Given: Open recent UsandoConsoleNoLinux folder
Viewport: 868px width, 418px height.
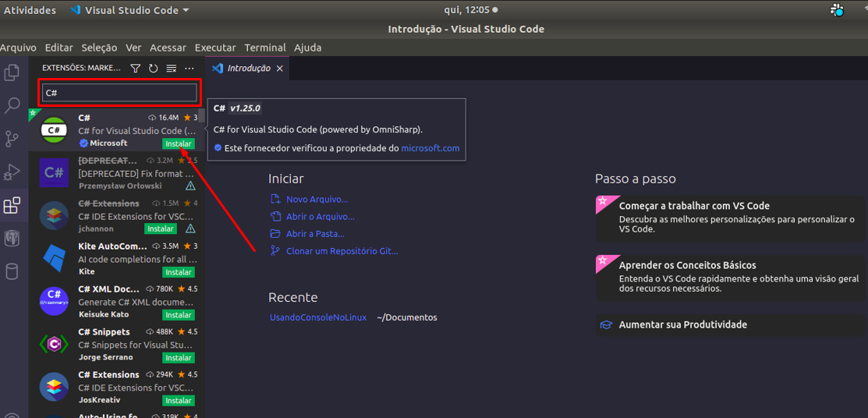Looking at the screenshot, I should click(x=317, y=318).
